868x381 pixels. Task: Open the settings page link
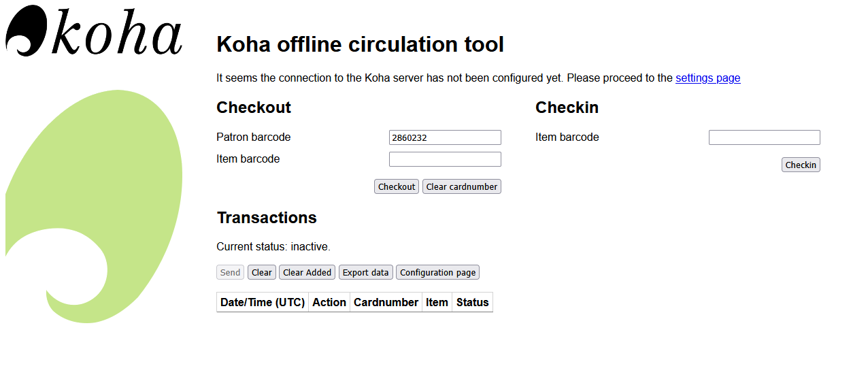tap(707, 78)
